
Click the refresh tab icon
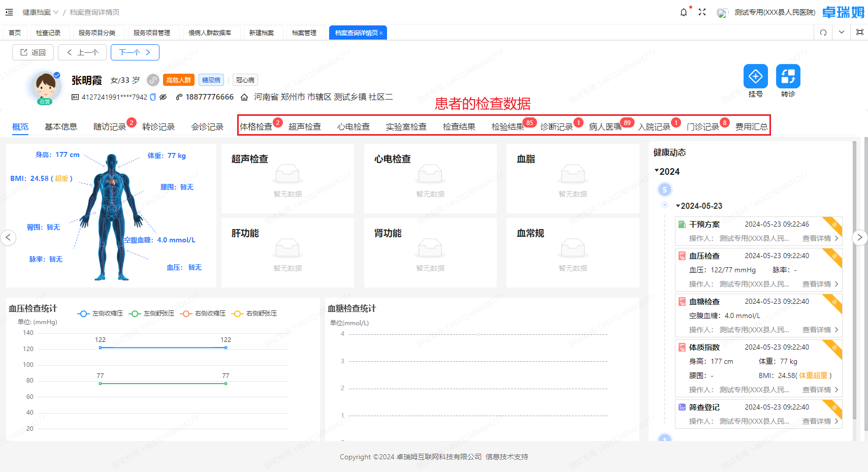point(823,33)
